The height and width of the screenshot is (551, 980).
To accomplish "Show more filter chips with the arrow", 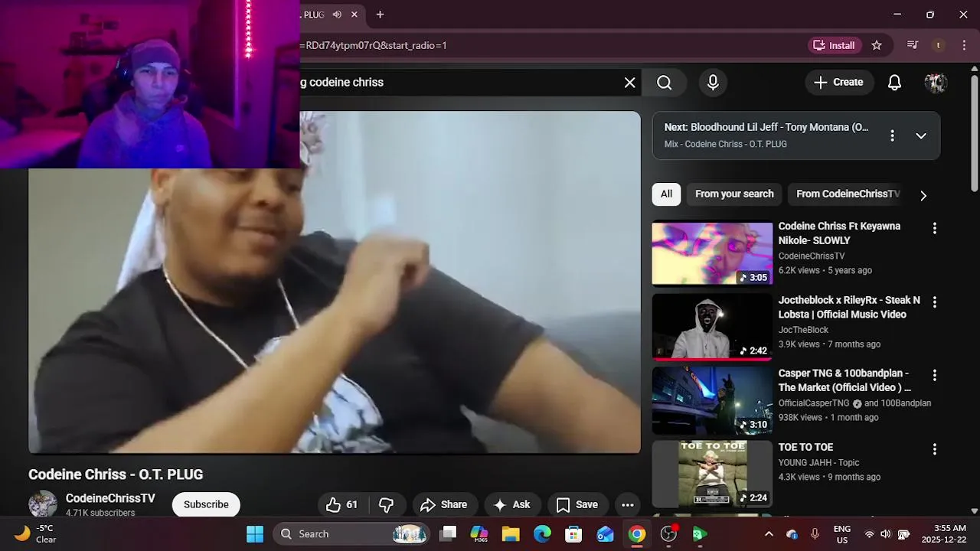I will (923, 195).
